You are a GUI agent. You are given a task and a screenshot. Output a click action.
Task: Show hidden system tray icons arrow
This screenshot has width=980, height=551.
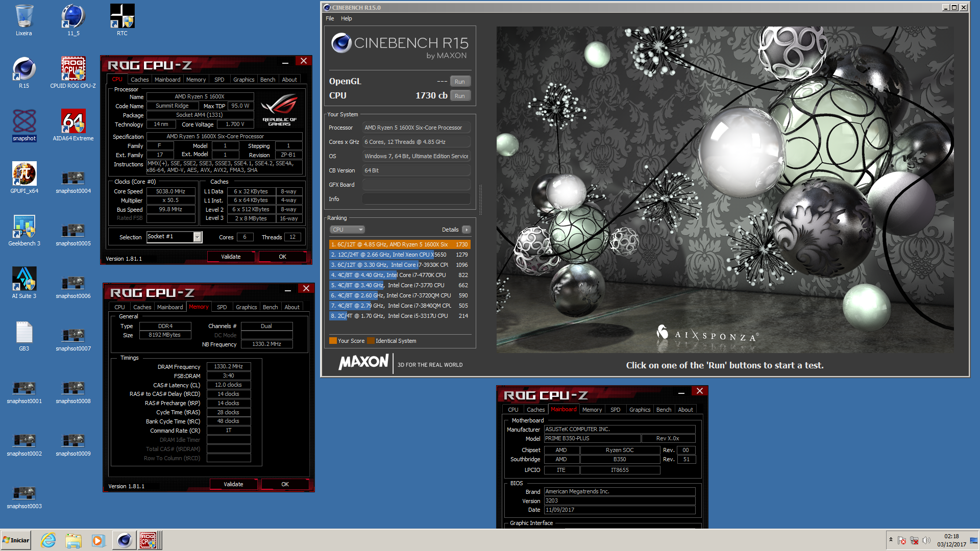point(891,540)
